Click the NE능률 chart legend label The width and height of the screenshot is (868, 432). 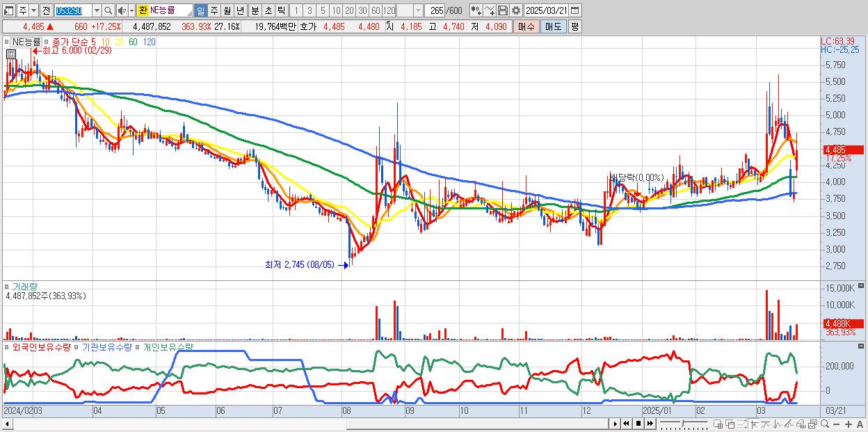coord(26,42)
